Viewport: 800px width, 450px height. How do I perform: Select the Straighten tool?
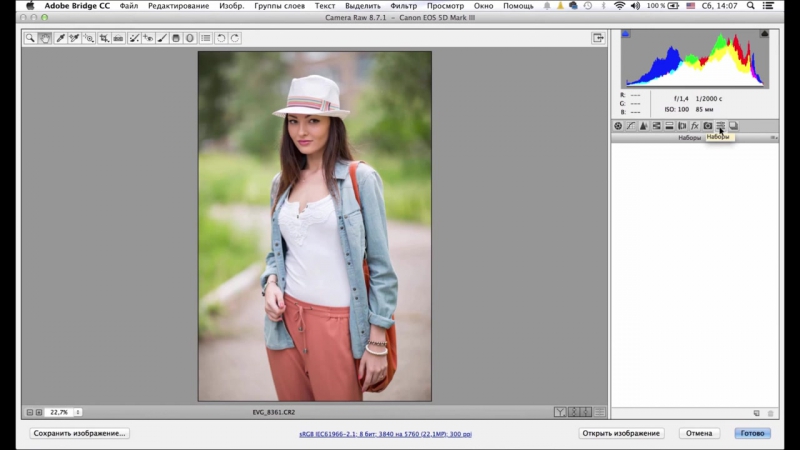point(118,38)
